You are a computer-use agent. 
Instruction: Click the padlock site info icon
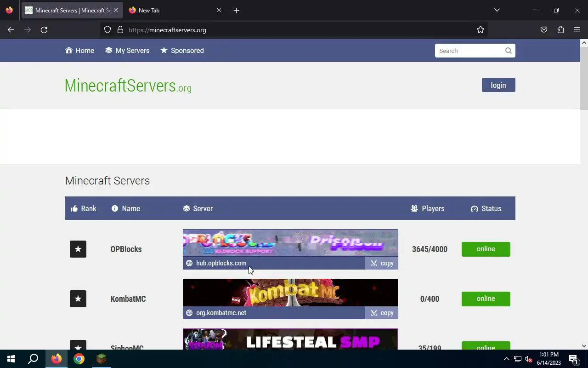tap(120, 30)
